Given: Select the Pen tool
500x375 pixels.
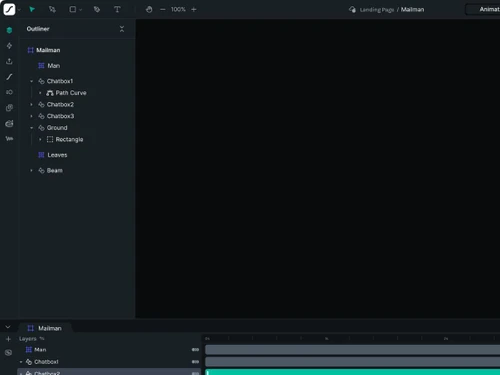Looking at the screenshot, I should 97,9.
